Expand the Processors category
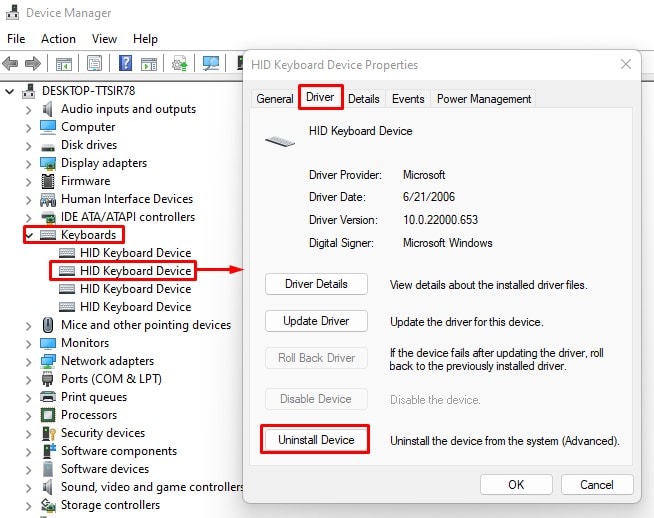654x518 pixels. point(28,415)
